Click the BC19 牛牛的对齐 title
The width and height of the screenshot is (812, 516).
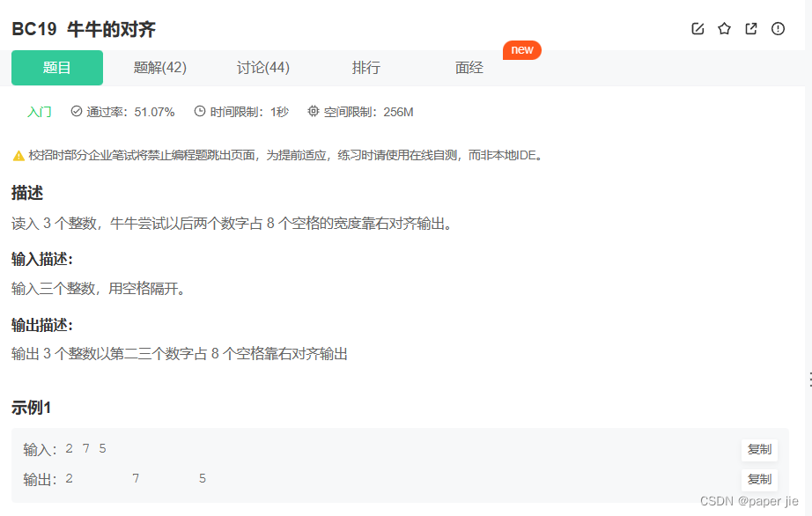click(x=84, y=29)
